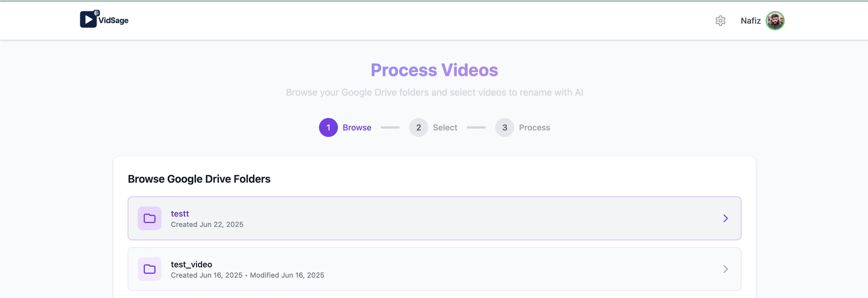Viewport: 868px width, 298px height.
Task: Click the VidSage logo icon
Action: (x=89, y=19)
